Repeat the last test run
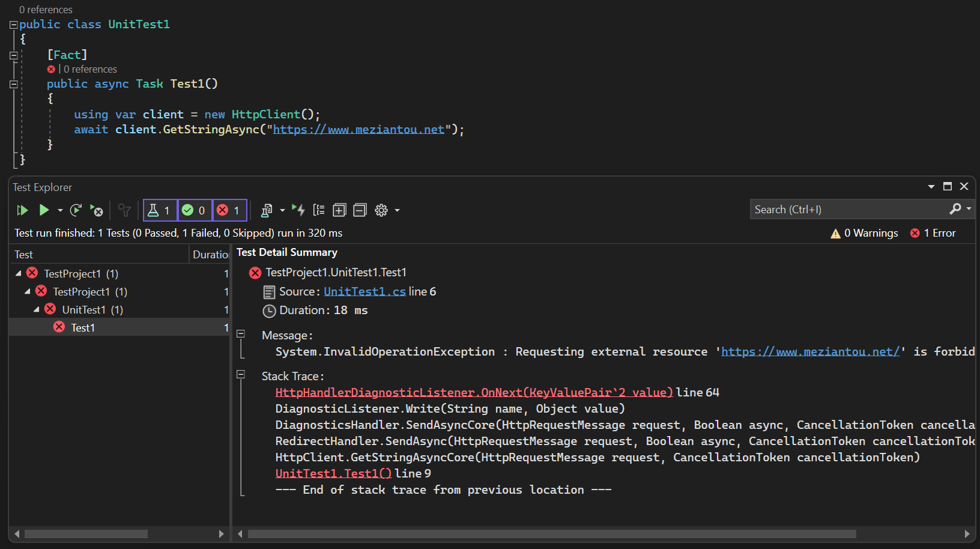Screen dimensions: 980x549 pos(76,210)
